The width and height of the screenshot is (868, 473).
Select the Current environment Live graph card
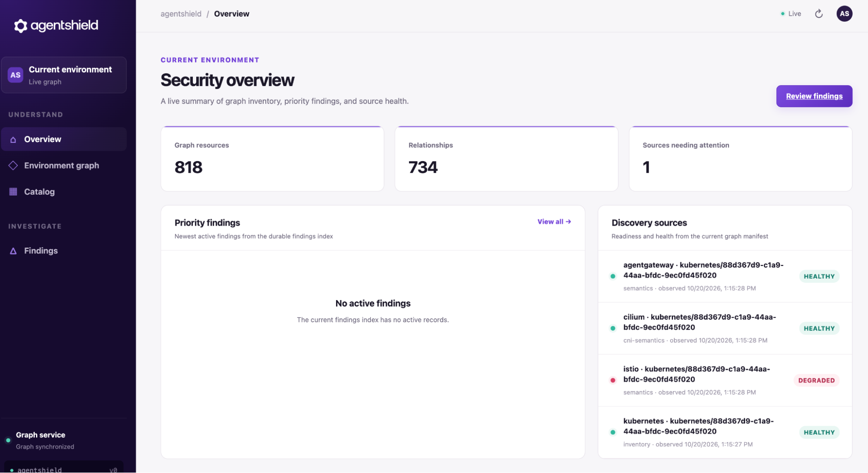click(x=64, y=75)
